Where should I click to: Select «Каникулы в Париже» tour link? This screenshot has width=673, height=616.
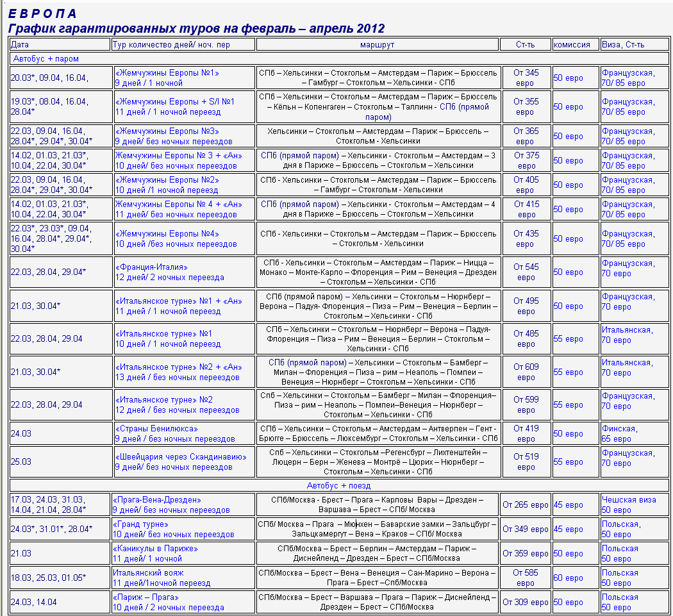[x=156, y=549]
